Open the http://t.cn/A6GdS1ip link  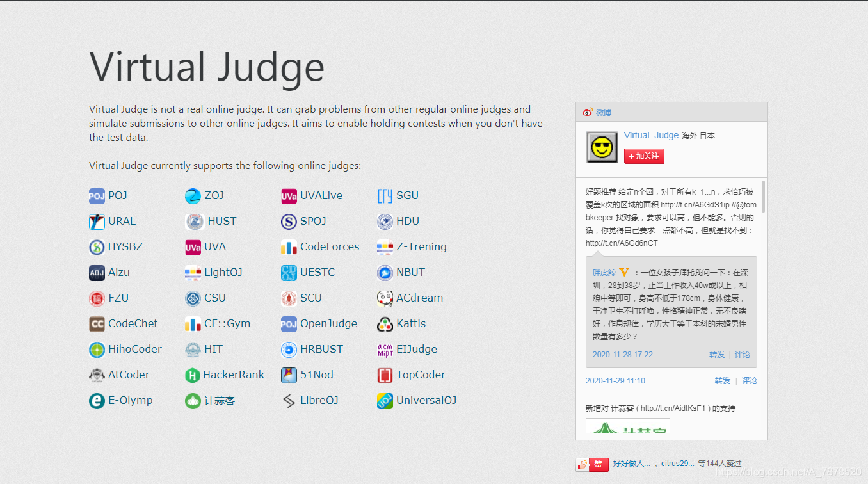[696, 205]
